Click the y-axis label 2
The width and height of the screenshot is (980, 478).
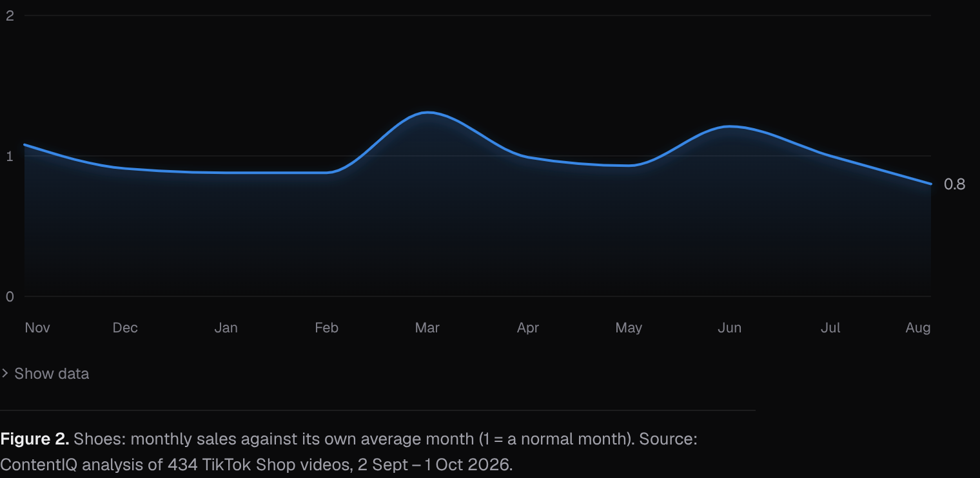10,15
